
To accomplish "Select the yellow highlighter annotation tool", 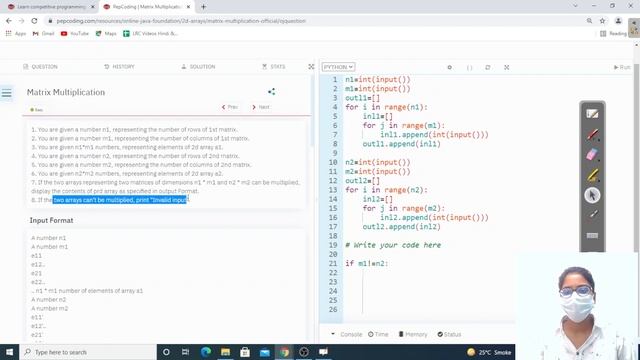I will pyautogui.click(x=592, y=175).
